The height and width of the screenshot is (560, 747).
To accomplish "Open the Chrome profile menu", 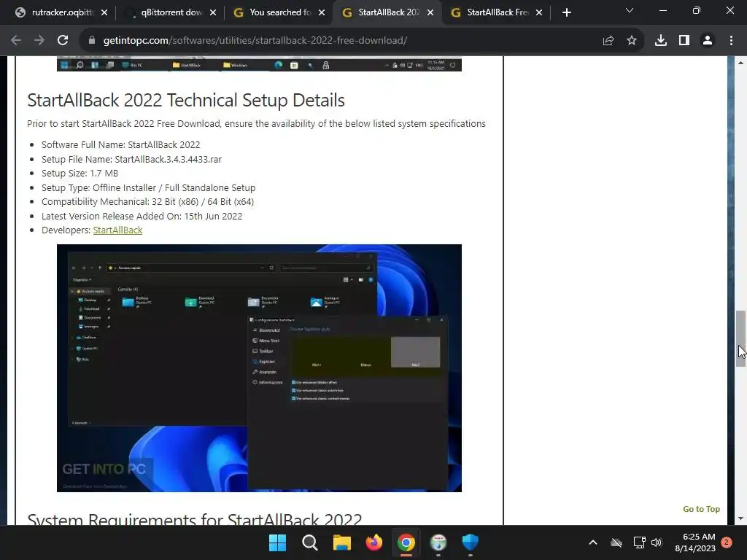I will click(708, 41).
